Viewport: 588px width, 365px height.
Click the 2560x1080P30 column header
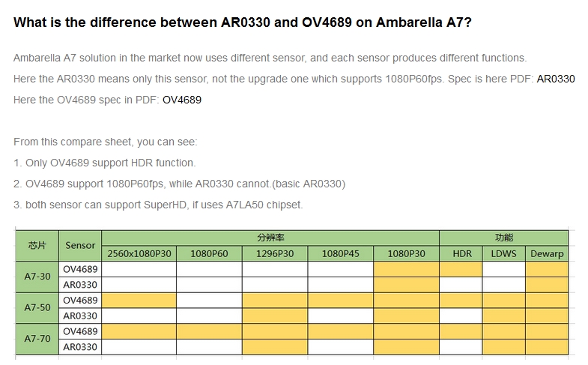pyautogui.click(x=139, y=253)
